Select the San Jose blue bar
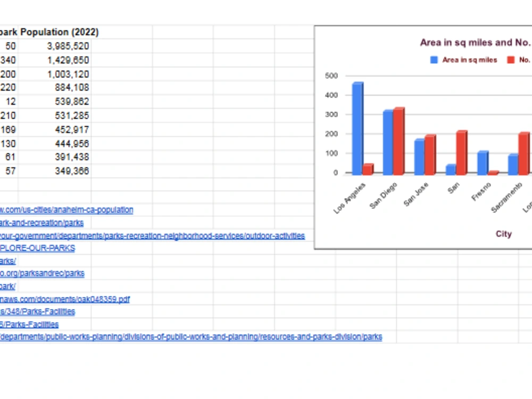The height and width of the screenshot is (399, 532). 420,157
